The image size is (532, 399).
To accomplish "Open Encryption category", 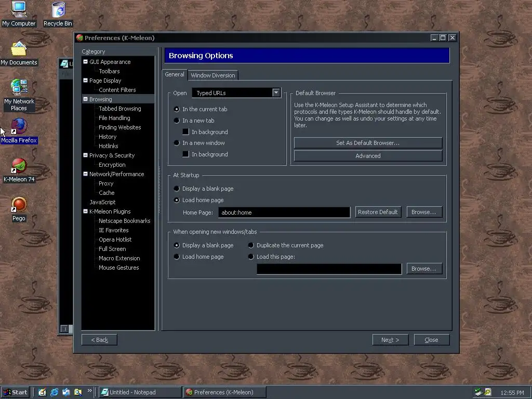I will pos(112,165).
